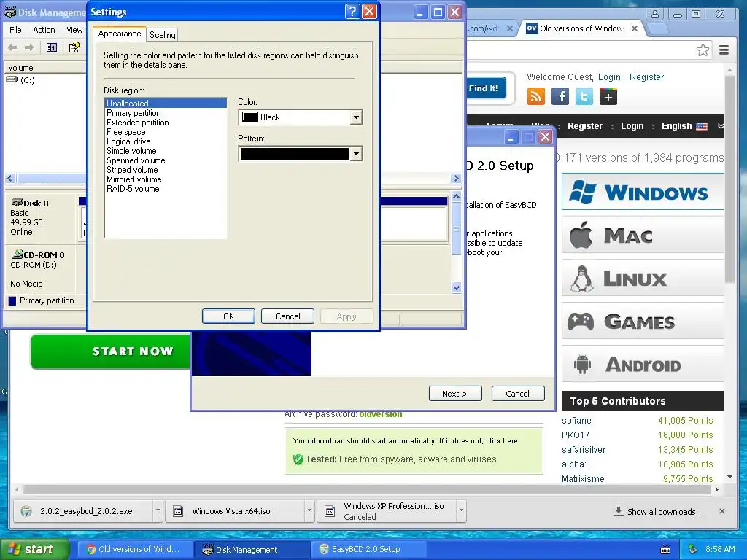Click the lower pane scroll down arrow
747x560 pixels.
pyautogui.click(x=456, y=287)
